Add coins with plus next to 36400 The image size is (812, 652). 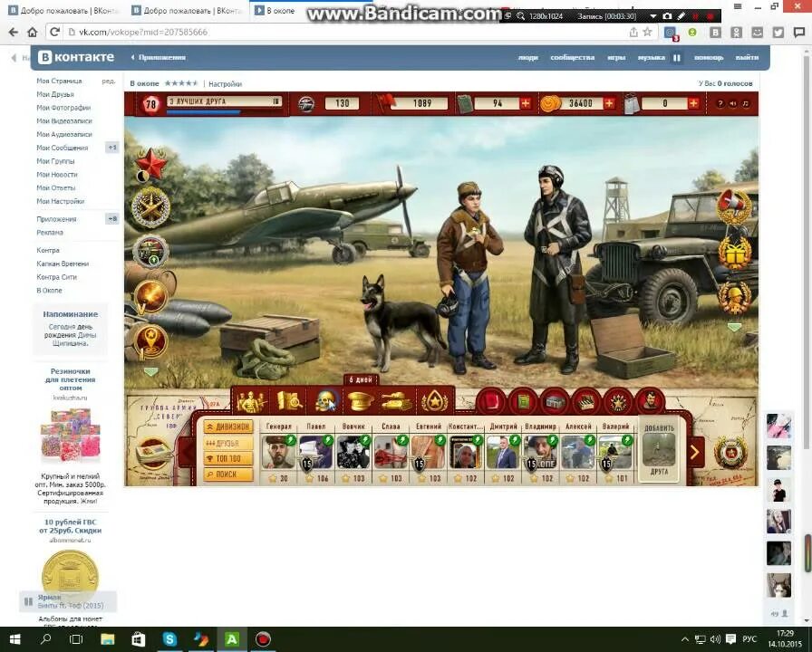(609, 103)
